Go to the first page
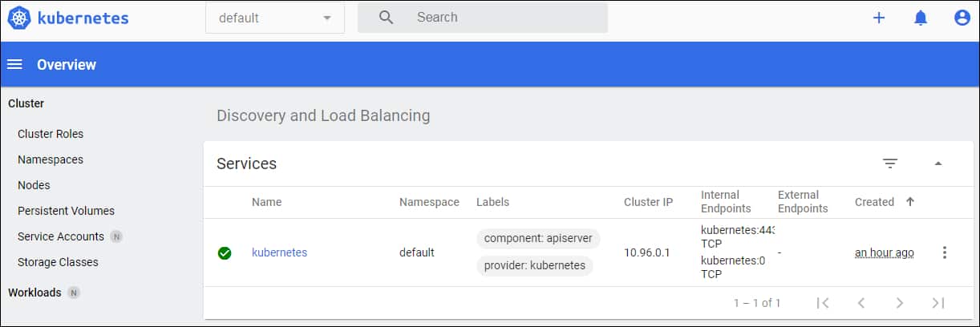Screen dimensions: 980x327 click(823, 303)
